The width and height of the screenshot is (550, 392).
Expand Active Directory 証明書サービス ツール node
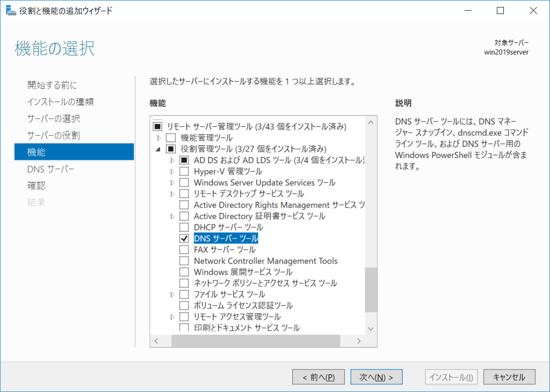pos(172,216)
